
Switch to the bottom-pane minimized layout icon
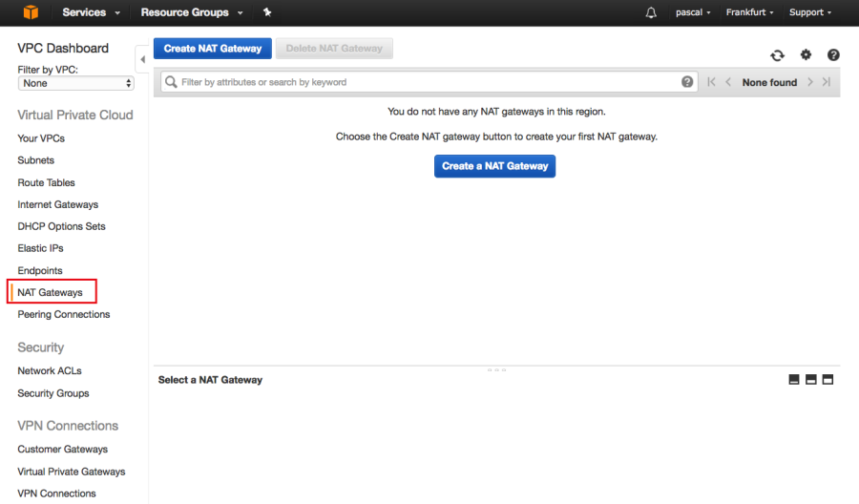794,380
